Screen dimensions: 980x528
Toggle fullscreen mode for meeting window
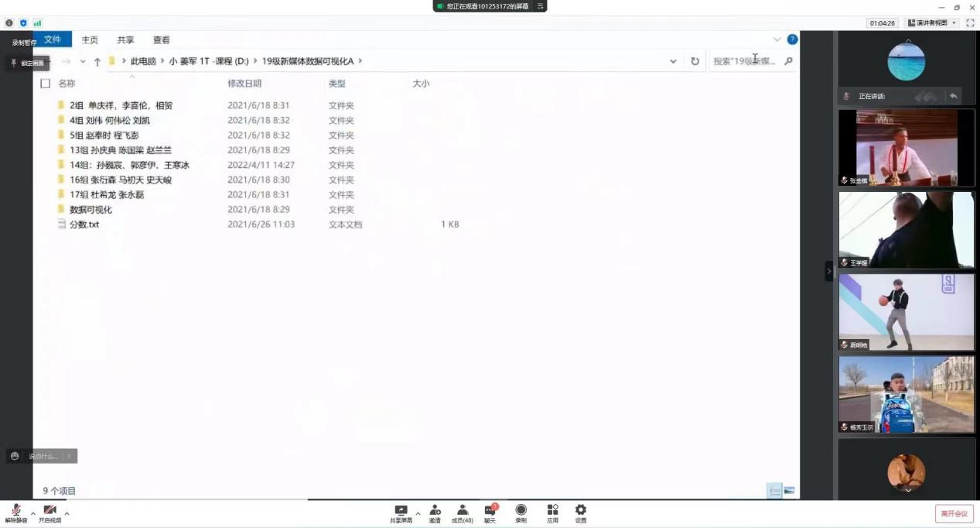(x=970, y=23)
